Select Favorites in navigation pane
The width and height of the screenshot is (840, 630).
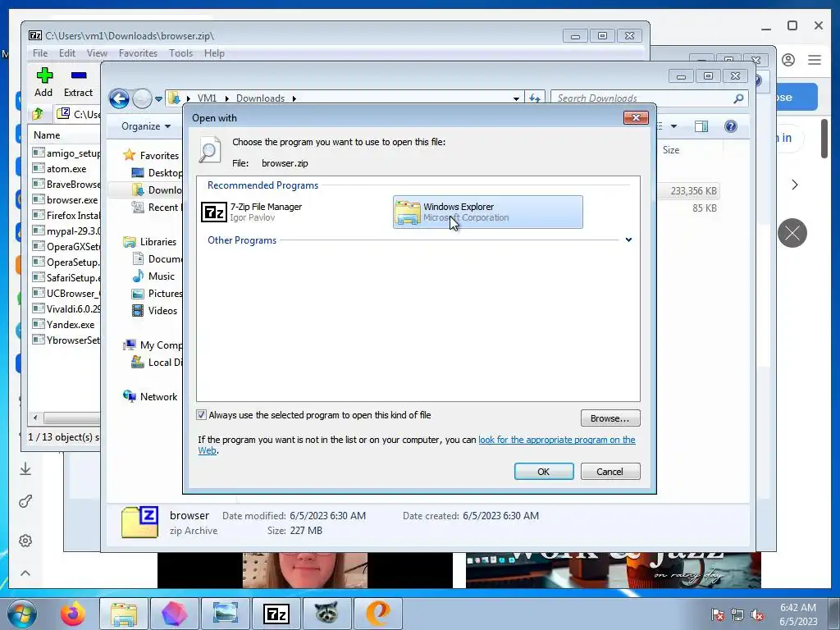pos(159,155)
